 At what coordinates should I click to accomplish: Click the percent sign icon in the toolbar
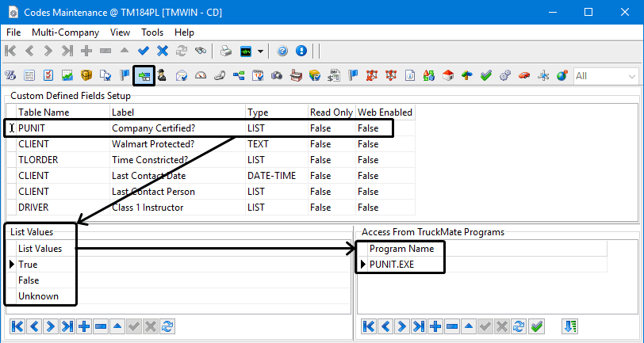(x=11, y=76)
